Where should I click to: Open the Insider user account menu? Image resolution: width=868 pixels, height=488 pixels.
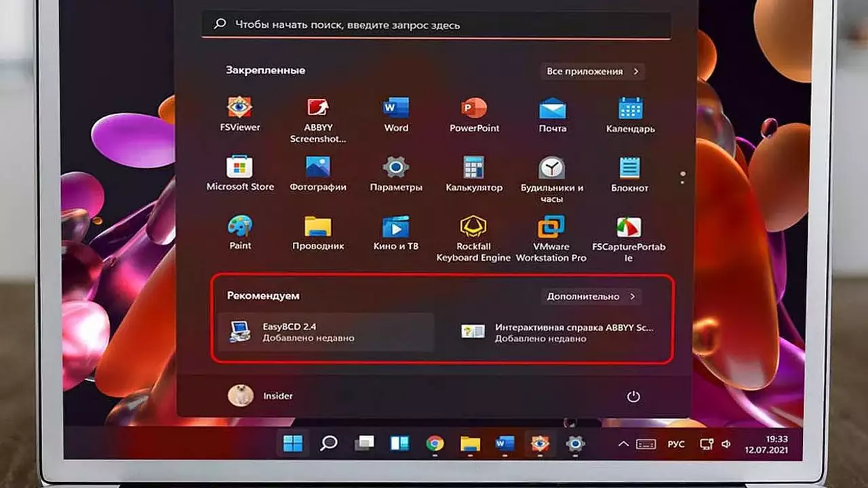(260, 396)
